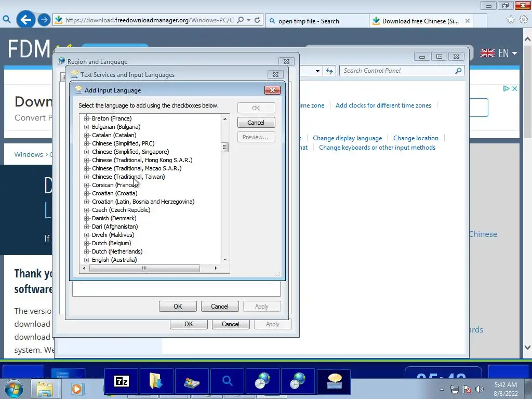The width and height of the screenshot is (532, 399).
Task: Click language list scroll down arrow
Action: [224, 260]
